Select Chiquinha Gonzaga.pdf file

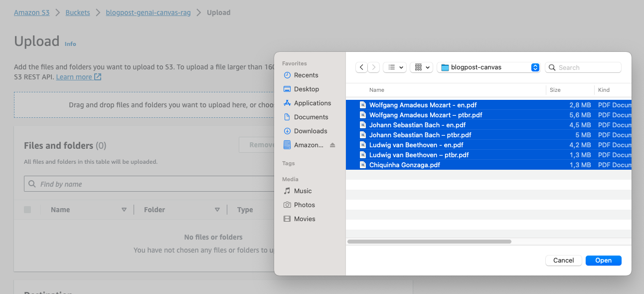coord(488,165)
